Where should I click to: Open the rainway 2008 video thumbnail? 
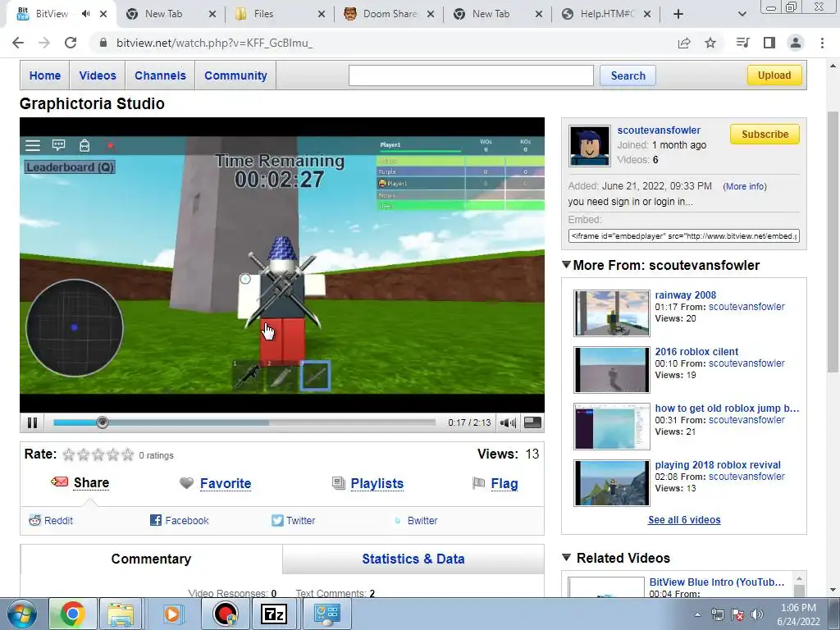[611, 313]
